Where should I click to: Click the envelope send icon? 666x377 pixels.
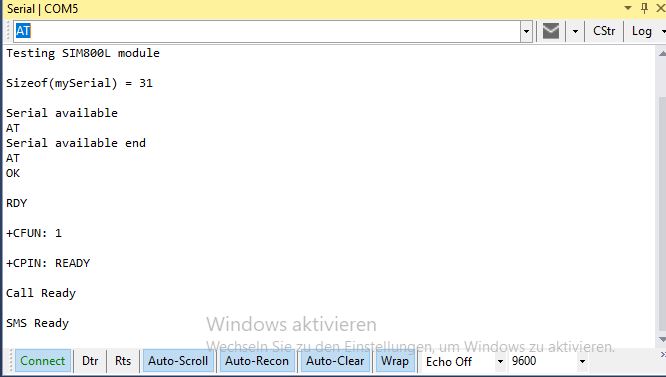[551, 31]
